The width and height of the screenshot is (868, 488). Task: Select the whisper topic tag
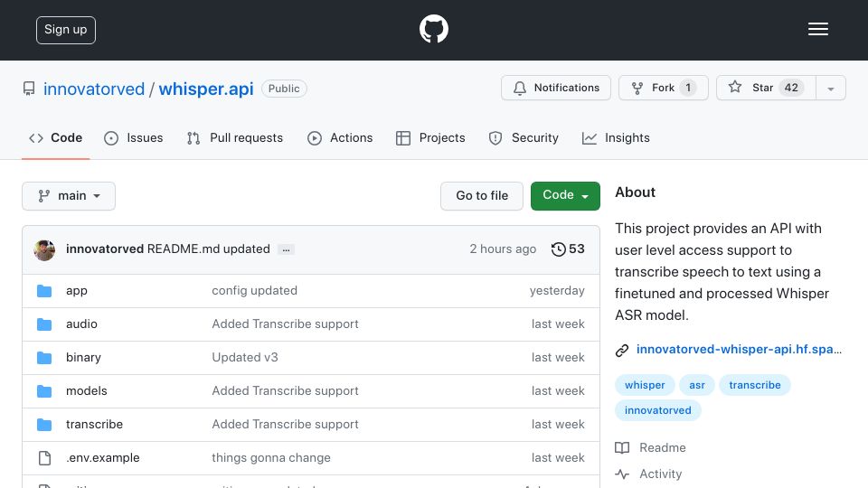pos(645,385)
